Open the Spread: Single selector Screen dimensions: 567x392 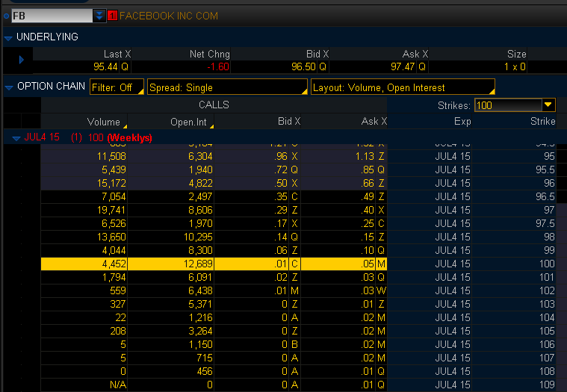(x=227, y=87)
